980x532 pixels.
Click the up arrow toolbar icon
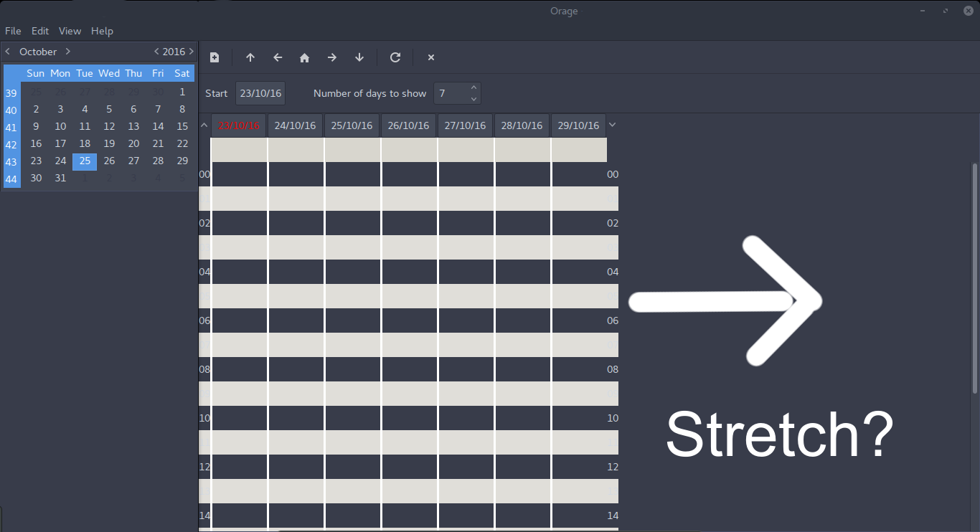click(x=250, y=57)
